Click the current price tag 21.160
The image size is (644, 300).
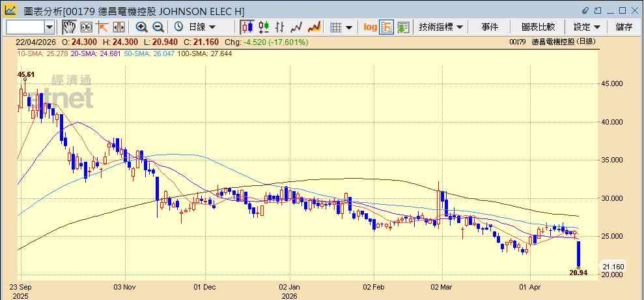(x=613, y=267)
